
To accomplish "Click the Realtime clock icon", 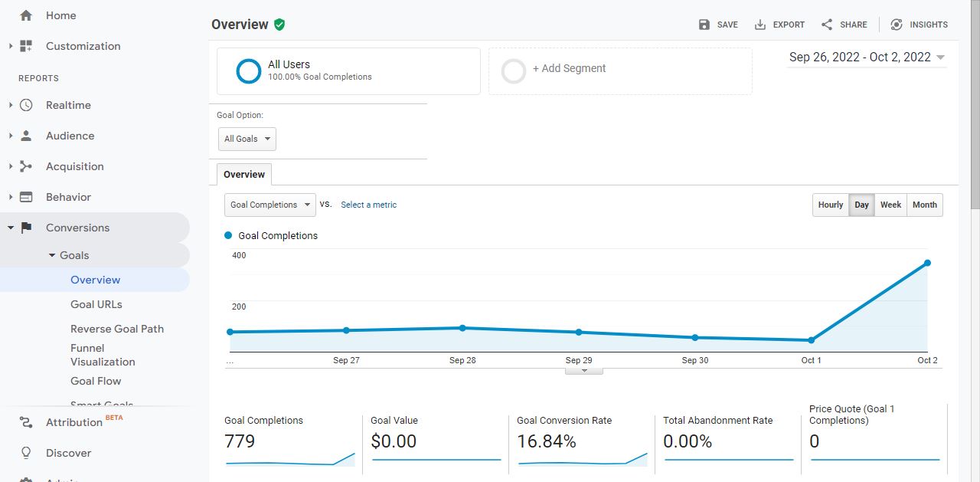I will point(26,105).
